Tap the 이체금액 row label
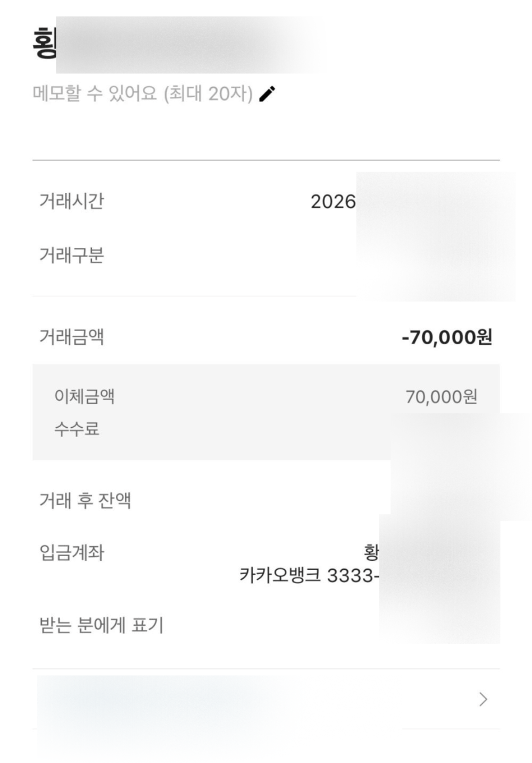The height and width of the screenshot is (763, 532). (84, 396)
